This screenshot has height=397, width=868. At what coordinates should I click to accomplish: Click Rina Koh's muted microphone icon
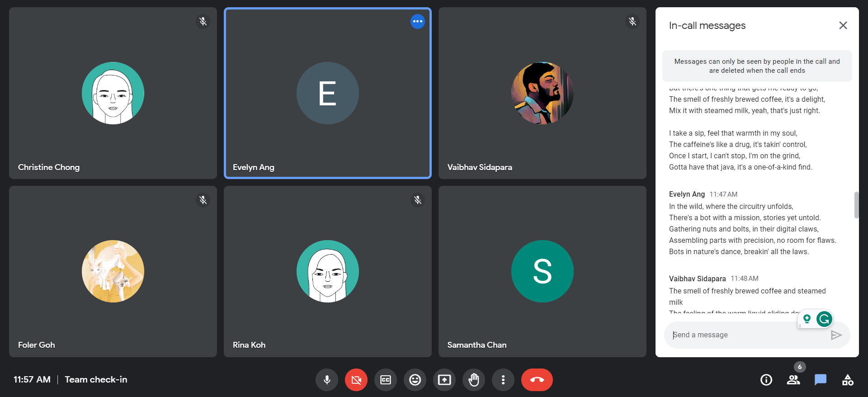[418, 200]
